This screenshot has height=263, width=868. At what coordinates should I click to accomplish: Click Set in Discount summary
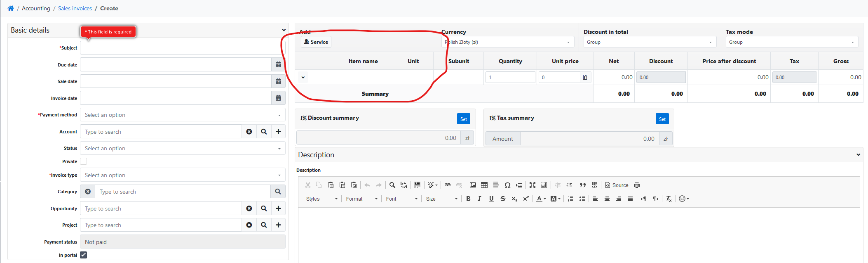click(x=464, y=119)
